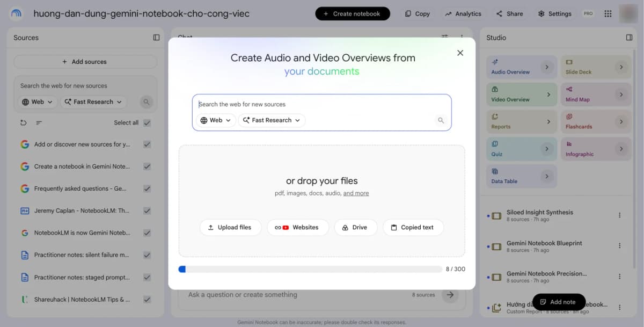Viewport: 644px width, 327px height.
Task: Close the Create Overviews dialog
Action: coord(460,53)
